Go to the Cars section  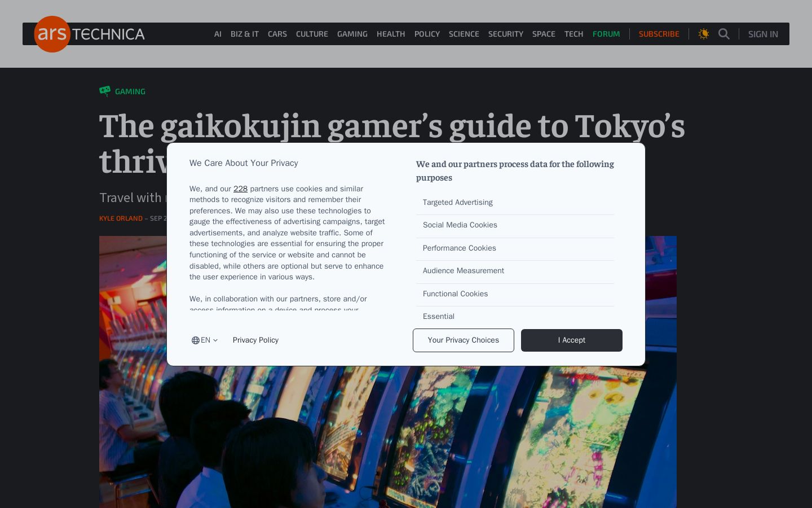277,34
